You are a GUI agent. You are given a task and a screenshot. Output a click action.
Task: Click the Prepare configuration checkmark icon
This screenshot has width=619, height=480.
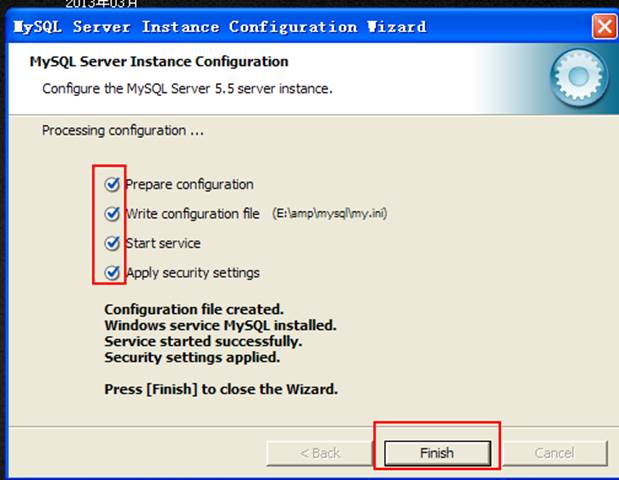coord(112,184)
